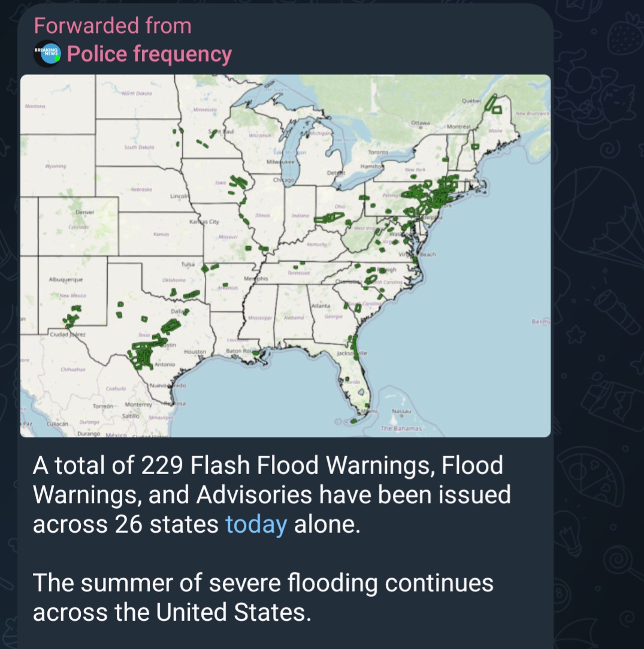
Task: Click the Albuquerque label on the map
Action: [66, 280]
